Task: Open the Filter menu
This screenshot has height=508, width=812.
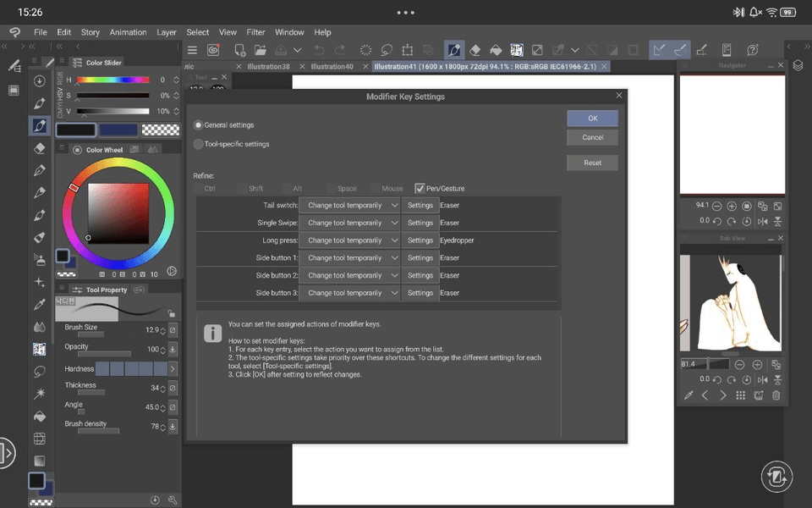Action: coord(255,32)
